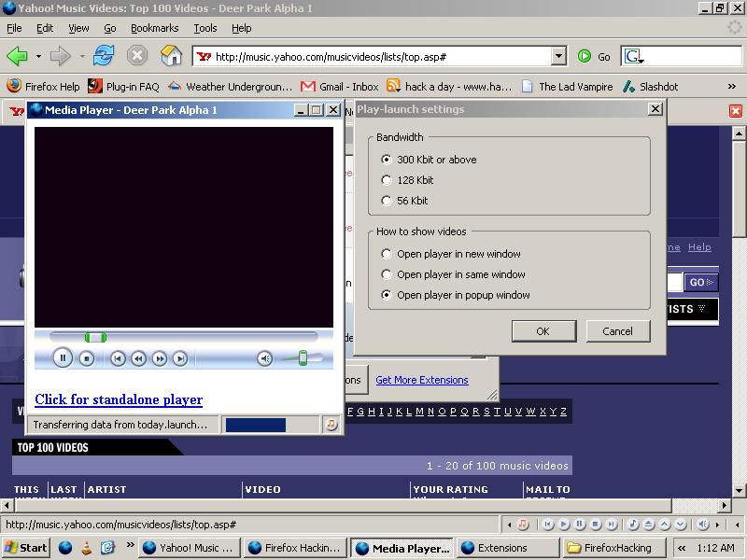Select Open player in new window
747x560 pixels.
387,254
